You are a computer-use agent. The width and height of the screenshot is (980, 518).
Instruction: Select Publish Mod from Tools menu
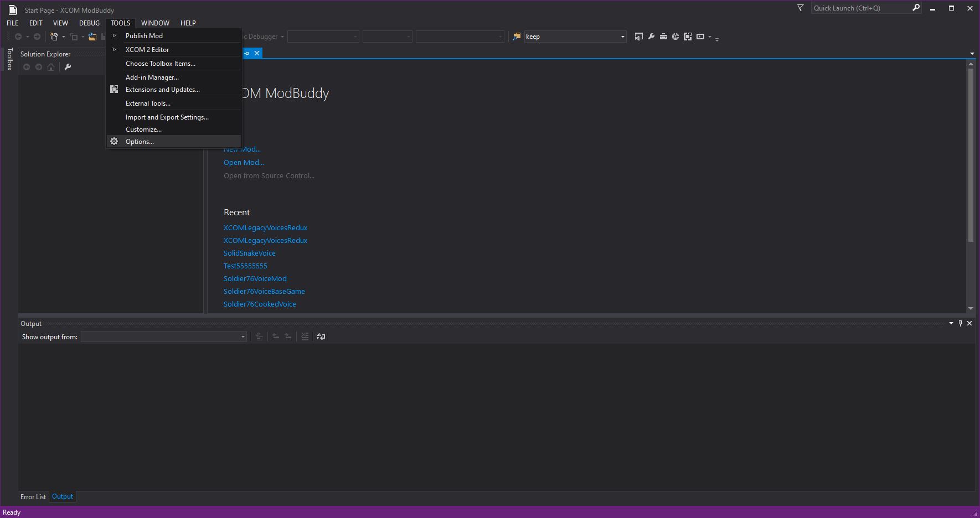pyautogui.click(x=174, y=36)
